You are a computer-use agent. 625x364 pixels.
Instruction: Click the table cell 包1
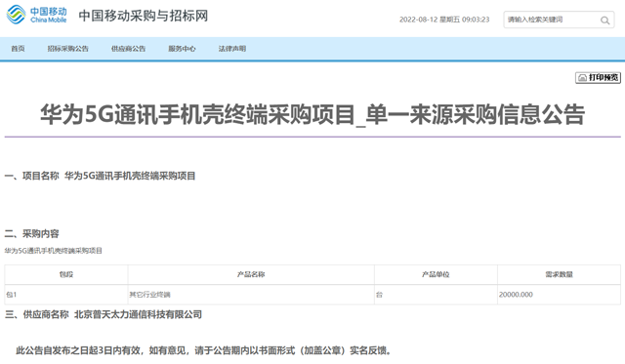pos(66,295)
